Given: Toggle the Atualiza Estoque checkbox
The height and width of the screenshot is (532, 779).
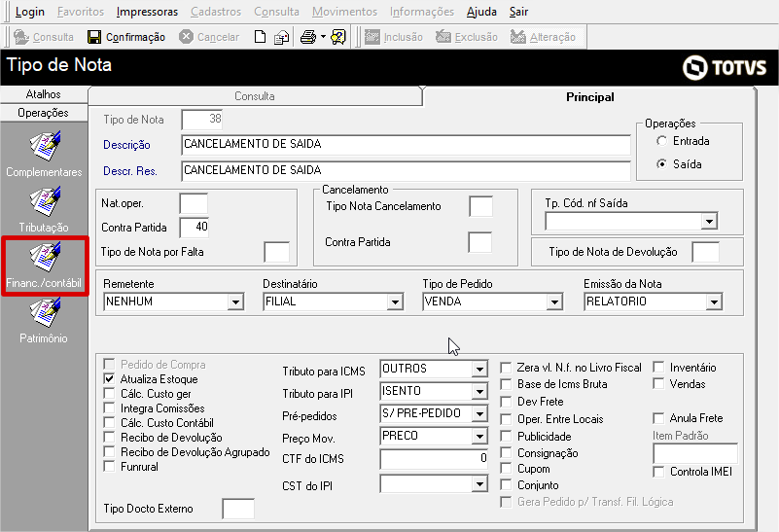Looking at the screenshot, I should tap(109, 379).
